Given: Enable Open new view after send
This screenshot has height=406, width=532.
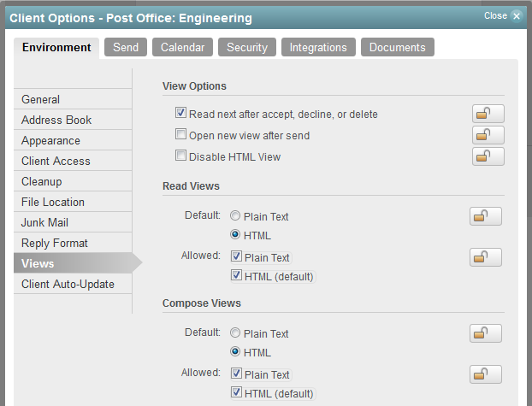Looking at the screenshot, I should tap(181, 135).
